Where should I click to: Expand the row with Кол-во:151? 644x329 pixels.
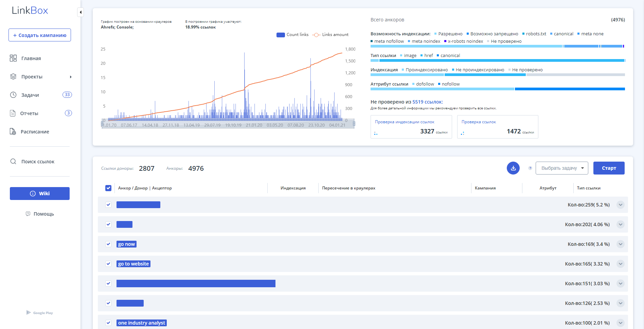tap(621, 284)
